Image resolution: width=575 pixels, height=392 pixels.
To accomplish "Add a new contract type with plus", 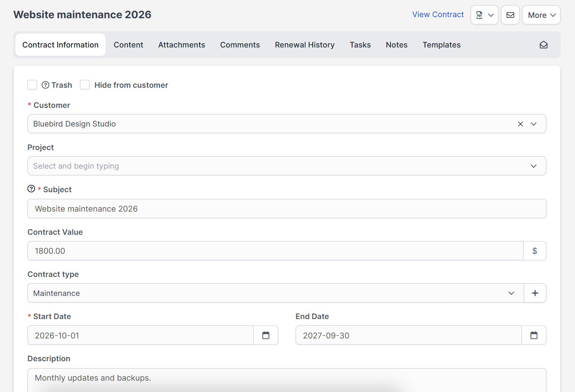I will 535,293.
